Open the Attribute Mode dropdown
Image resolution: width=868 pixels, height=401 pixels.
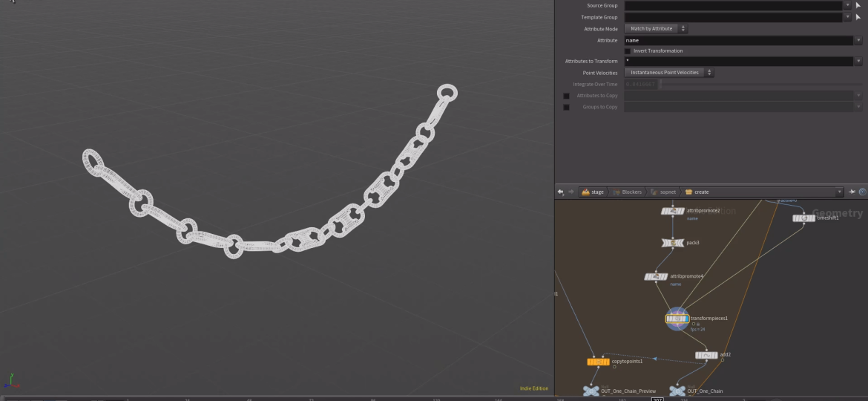[x=656, y=28]
